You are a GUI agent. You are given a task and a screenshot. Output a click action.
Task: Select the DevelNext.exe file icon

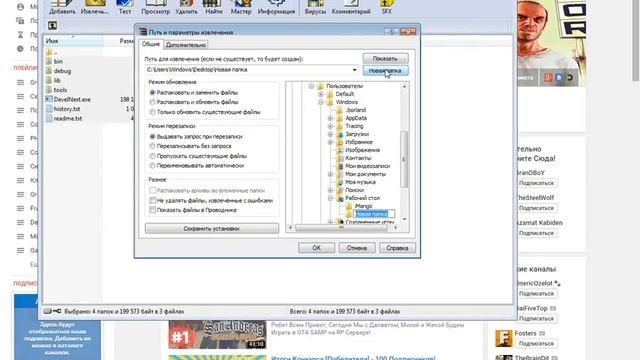coord(49,99)
